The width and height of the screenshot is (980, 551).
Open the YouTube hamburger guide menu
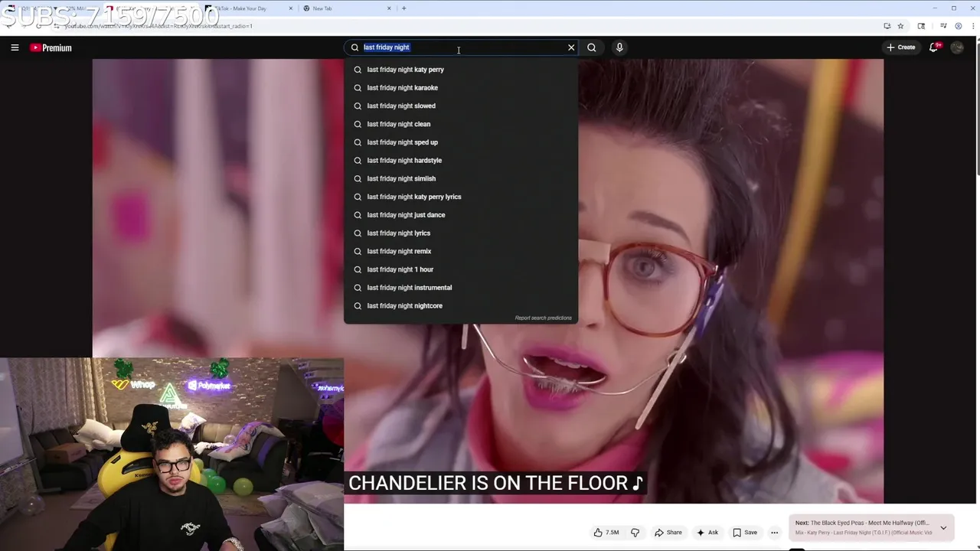tap(15, 47)
